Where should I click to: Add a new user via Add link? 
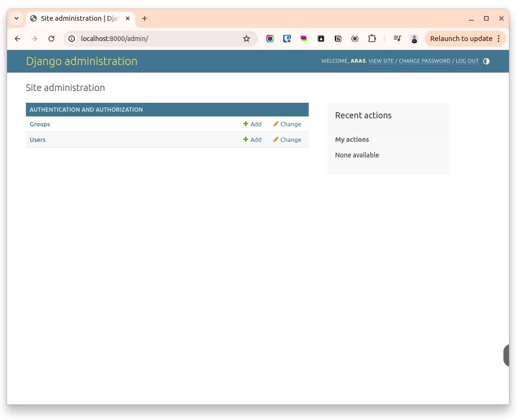pos(252,140)
